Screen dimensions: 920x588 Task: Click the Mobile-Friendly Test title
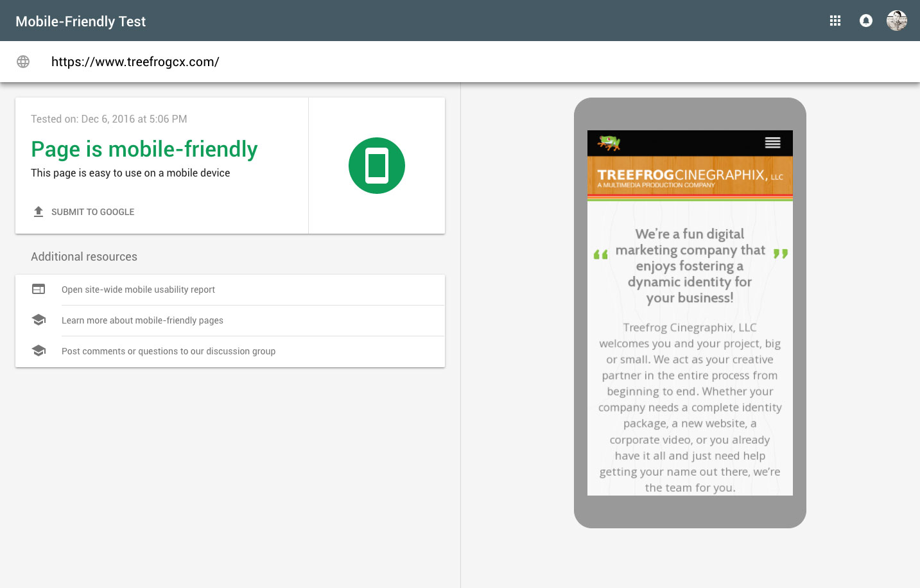(81, 21)
